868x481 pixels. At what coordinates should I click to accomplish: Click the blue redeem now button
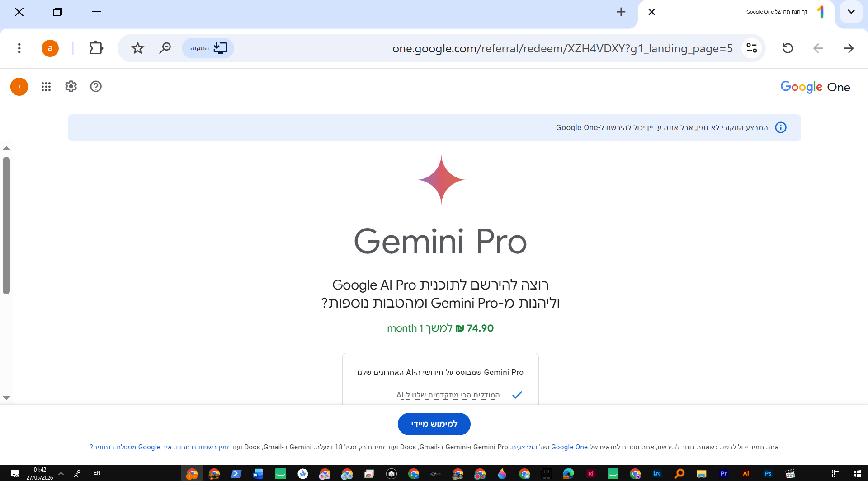coord(434,424)
